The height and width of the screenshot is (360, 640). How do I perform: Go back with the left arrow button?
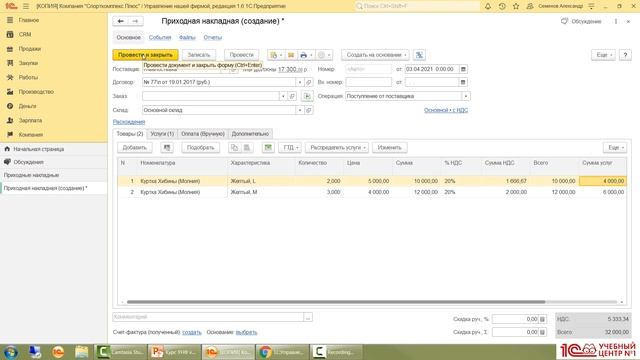click(120, 21)
